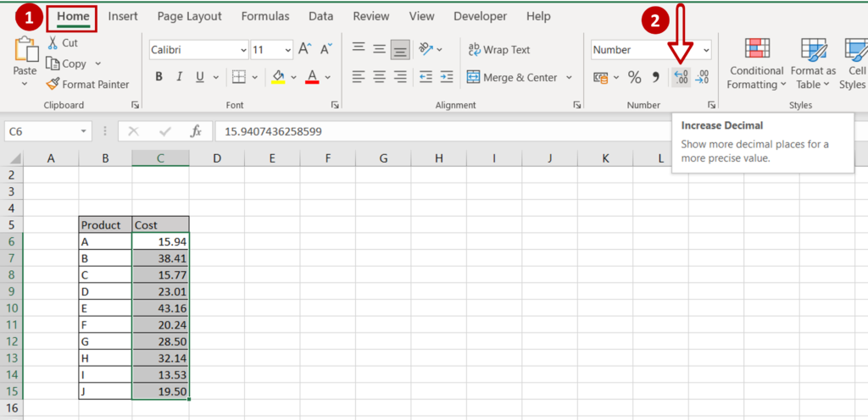This screenshot has height=420, width=868.
Task: Switch to the Insert tab
Action: [x=123, y=17]
